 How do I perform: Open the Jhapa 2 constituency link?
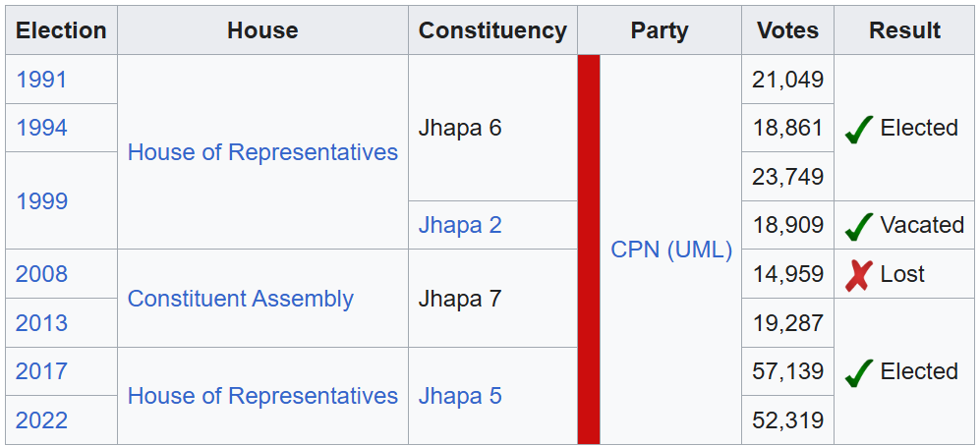[x=460, y=225]
